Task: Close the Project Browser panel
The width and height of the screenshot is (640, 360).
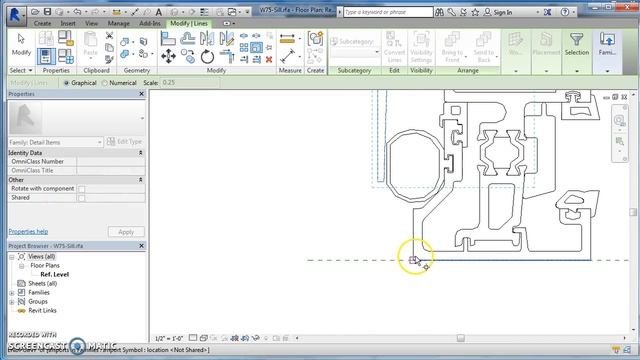Action: pos(141,246)
